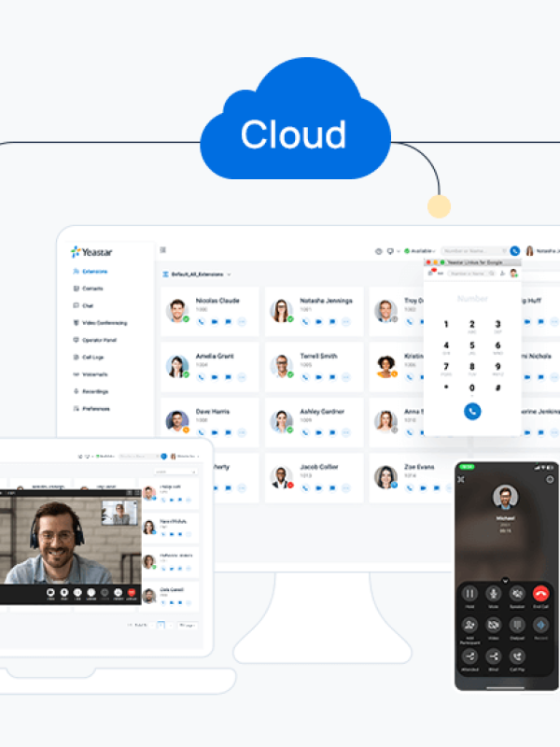Open Extensions in the Yeastar sidebar
This screenshot has width=560, height=747.
point(93,271)
